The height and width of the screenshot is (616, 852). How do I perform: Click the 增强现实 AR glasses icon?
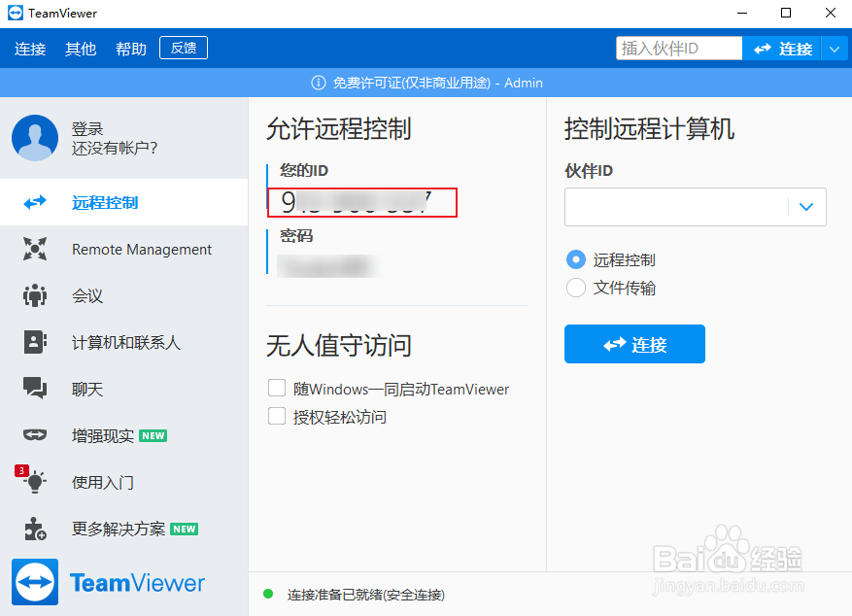(x=35, y=434)
